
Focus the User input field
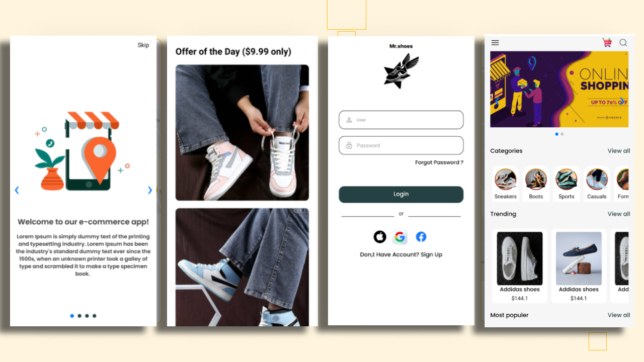tap(401, 120)
